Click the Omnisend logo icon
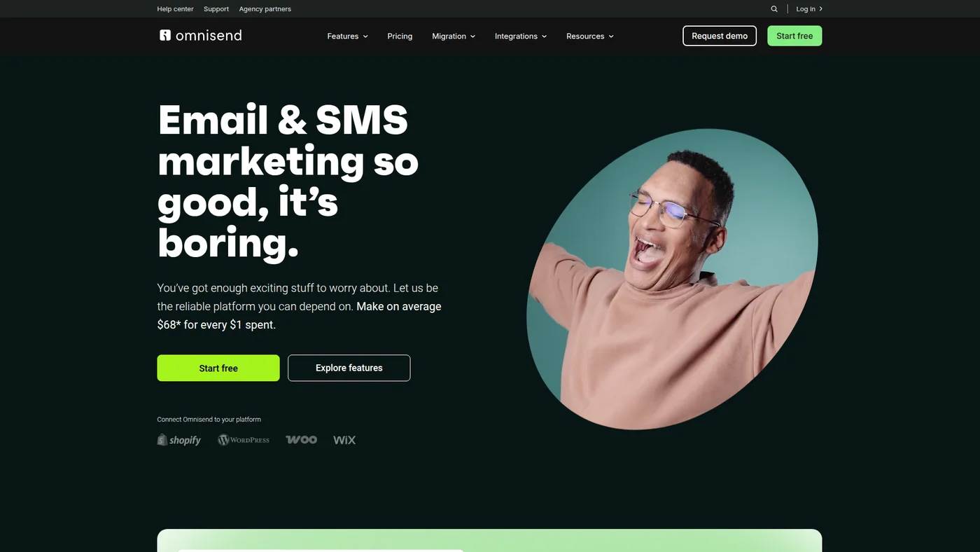This screenshot has height=552, width=980. [165, 35]
